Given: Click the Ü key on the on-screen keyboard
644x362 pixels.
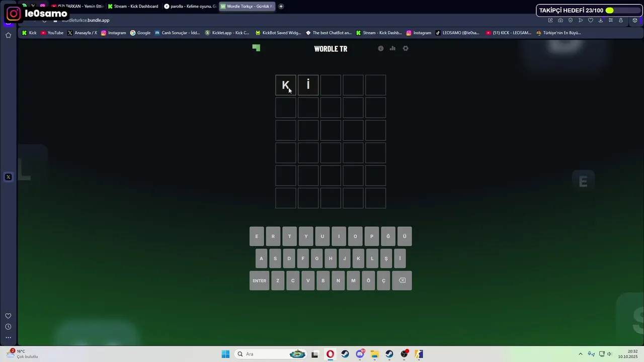Looking at the screenshot, I should pos(405,236).
